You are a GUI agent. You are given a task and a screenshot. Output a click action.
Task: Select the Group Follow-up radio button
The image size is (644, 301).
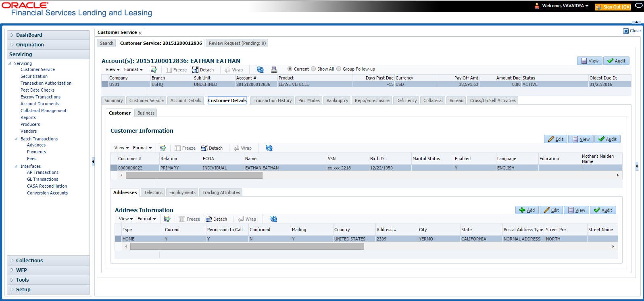[339, 69]
